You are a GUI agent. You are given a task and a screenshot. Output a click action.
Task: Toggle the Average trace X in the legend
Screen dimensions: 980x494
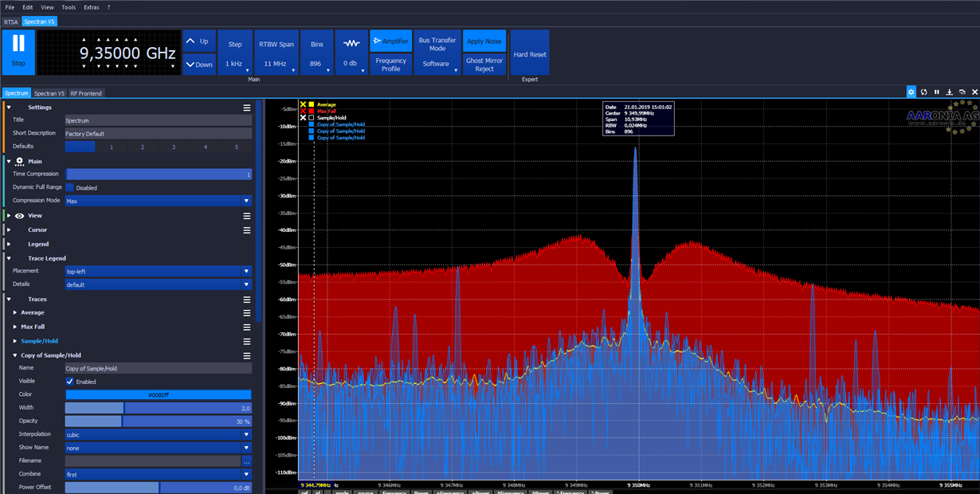click(303, 104)
